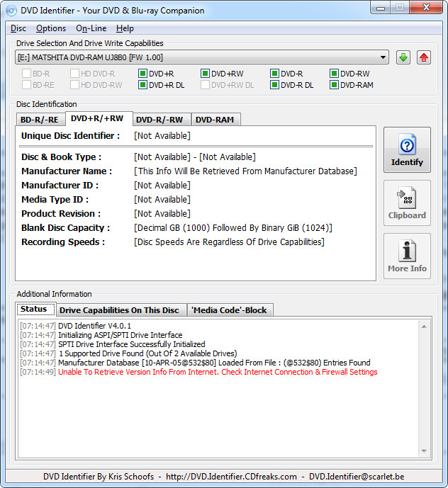Screen dimensions: 448x488
Task: Click the Clipboard copy icon
Action: [407, 198]
